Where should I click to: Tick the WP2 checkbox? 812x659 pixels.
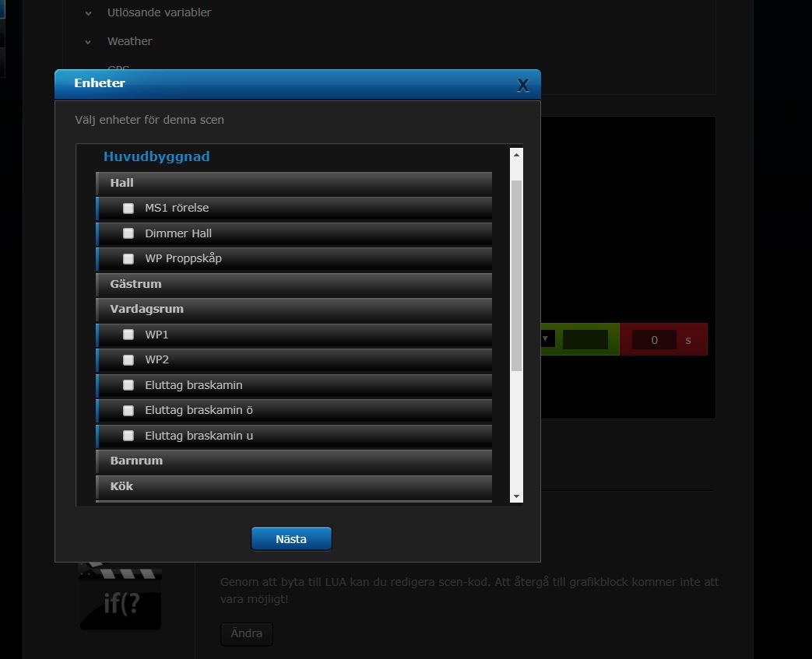[128, 360]
